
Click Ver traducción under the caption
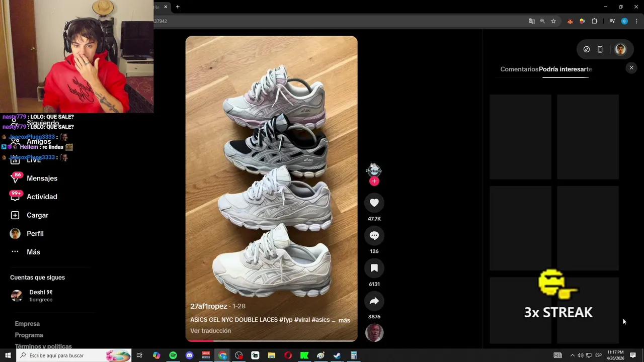[x=210, y=331]
